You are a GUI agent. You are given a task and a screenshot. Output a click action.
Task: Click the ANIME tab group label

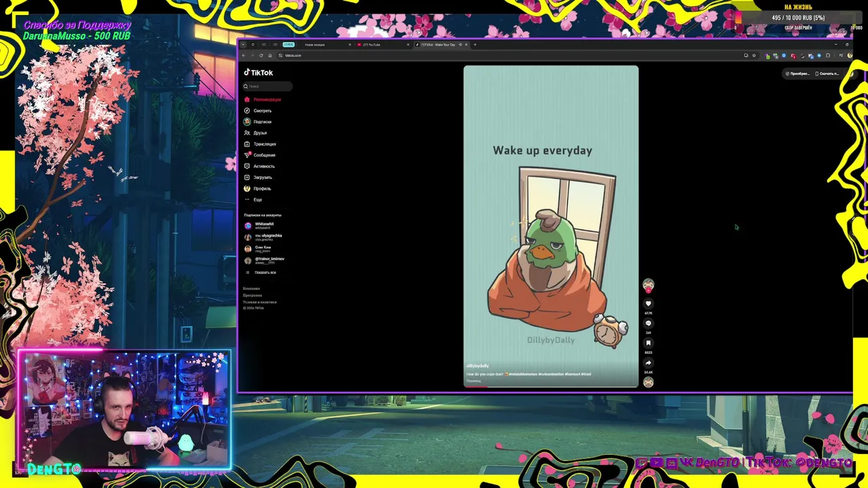click(289, 45)
